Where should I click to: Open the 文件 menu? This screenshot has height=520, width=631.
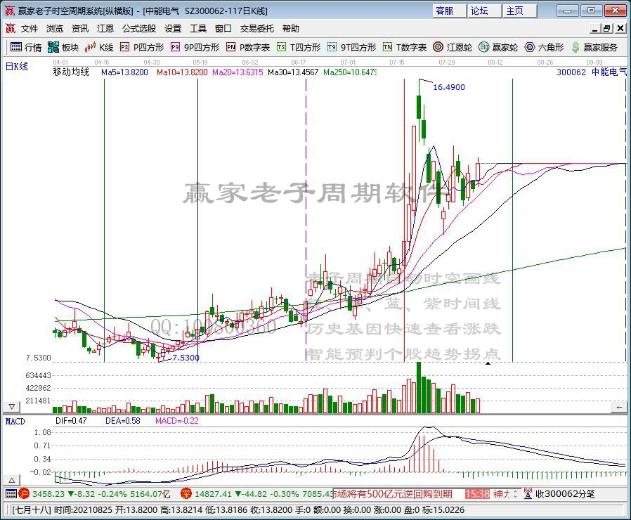tap(29, 28)
